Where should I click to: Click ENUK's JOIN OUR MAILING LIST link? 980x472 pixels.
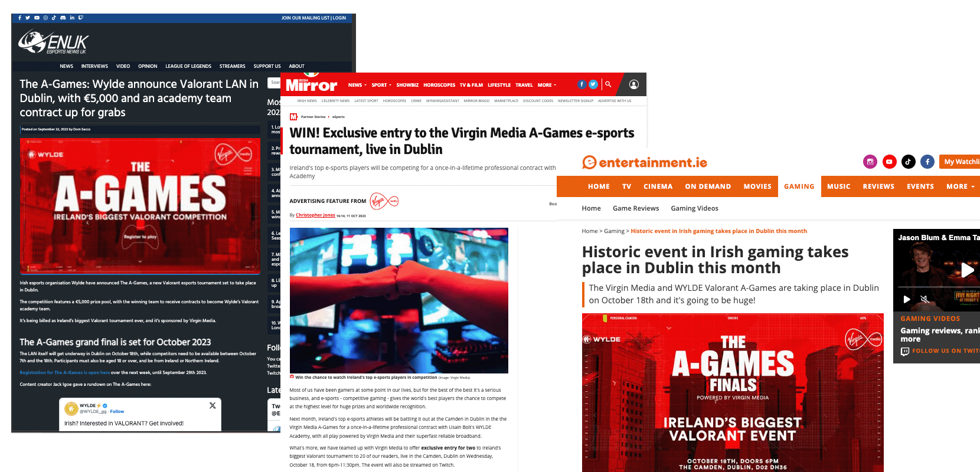coord(305,18)
